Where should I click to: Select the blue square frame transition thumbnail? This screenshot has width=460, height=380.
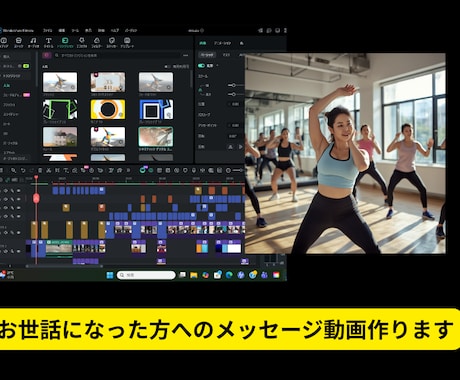156,109
